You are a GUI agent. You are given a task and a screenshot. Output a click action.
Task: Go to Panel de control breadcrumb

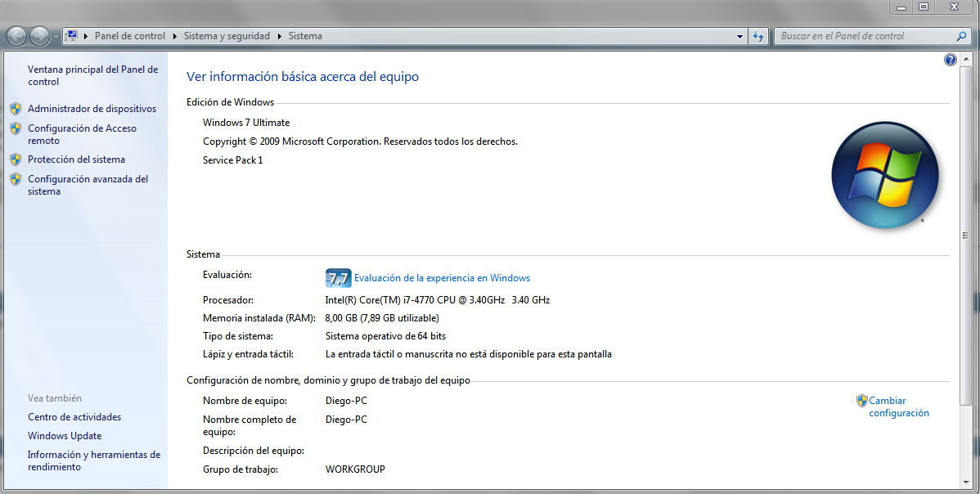pyautogui.click(x=130, y=36)
